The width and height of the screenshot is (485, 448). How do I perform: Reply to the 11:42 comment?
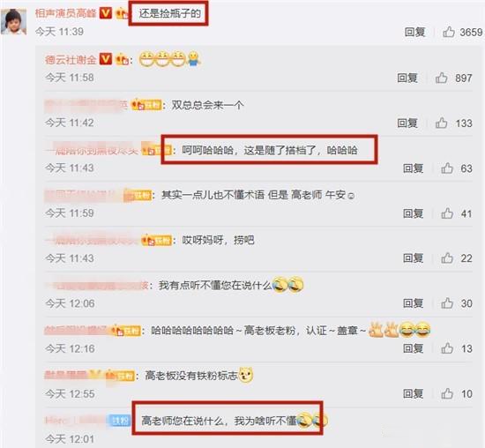[407, 123]
